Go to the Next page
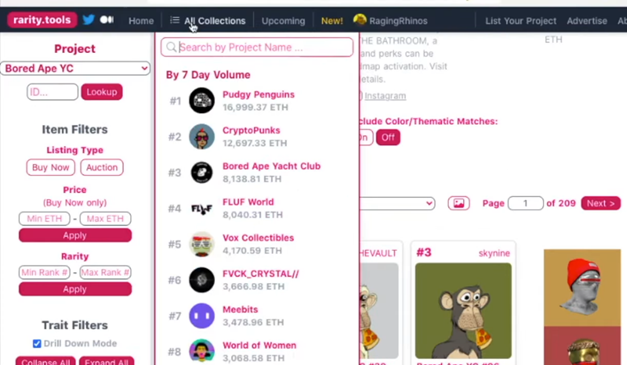 click(601, 203)
